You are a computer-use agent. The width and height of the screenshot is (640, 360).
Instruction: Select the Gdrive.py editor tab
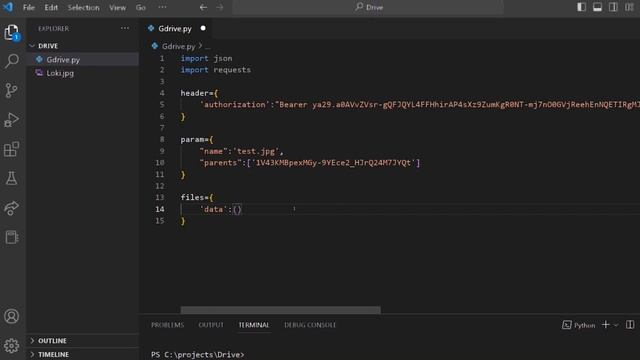tap(177, 28)
